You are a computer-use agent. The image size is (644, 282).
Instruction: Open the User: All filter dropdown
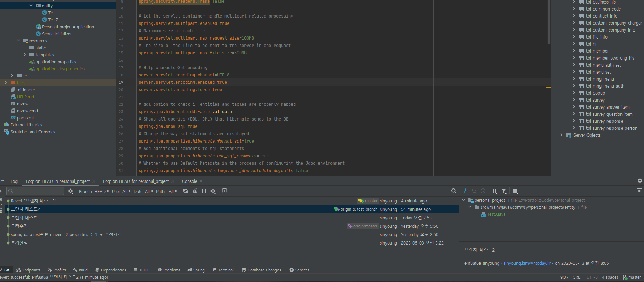121,191
